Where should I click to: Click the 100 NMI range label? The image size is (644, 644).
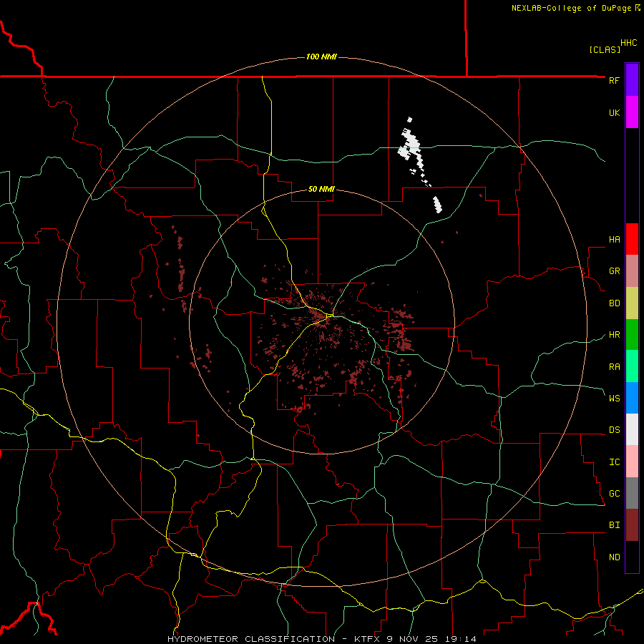(x=321, y=57)
